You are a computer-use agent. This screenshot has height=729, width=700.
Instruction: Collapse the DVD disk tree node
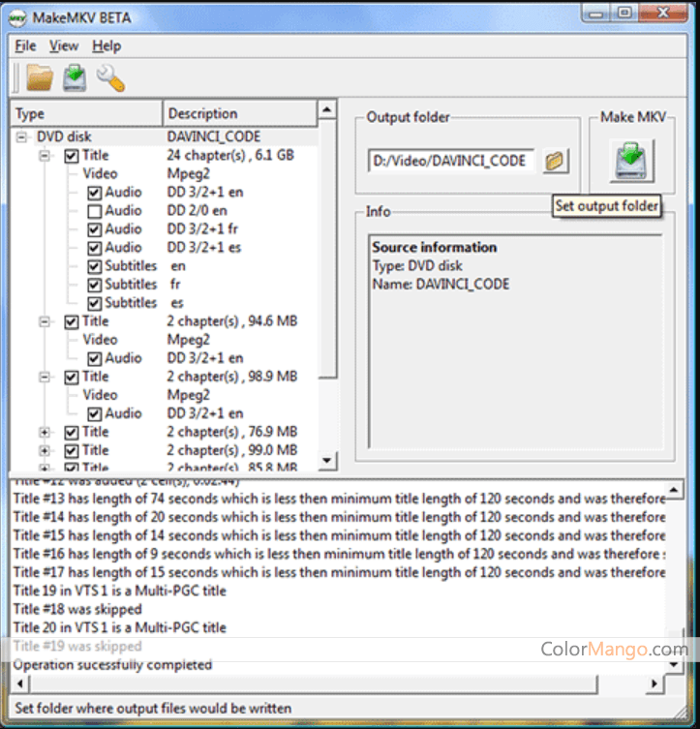(x=22, y=137)
